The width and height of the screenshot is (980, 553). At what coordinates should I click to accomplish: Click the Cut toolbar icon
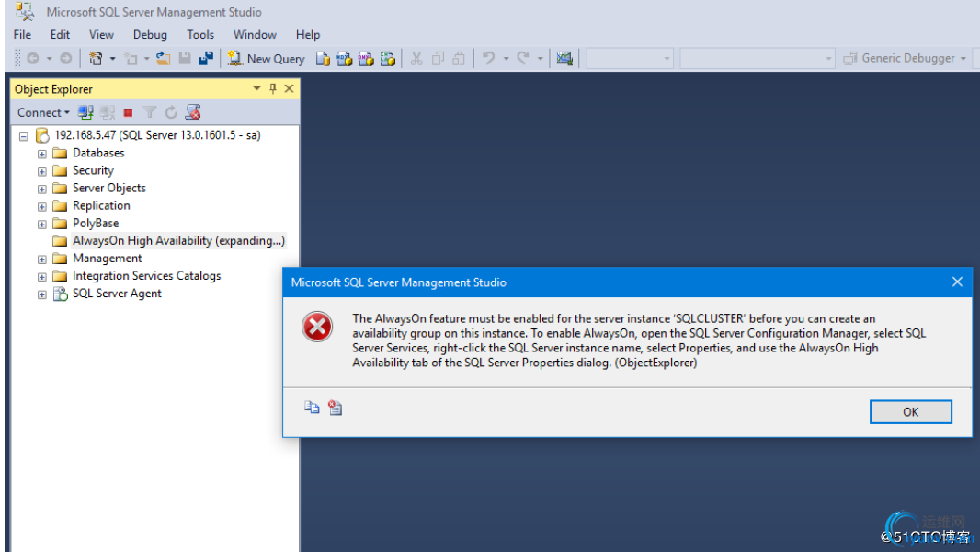pyautogui.click(x=416, y=59)
